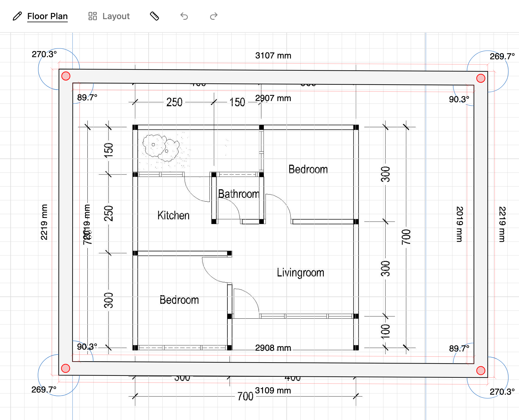This screenshot has width=519, height=420.
Task: Click the 89.7° inner top-left angle label
Action: tap(87, 98)
